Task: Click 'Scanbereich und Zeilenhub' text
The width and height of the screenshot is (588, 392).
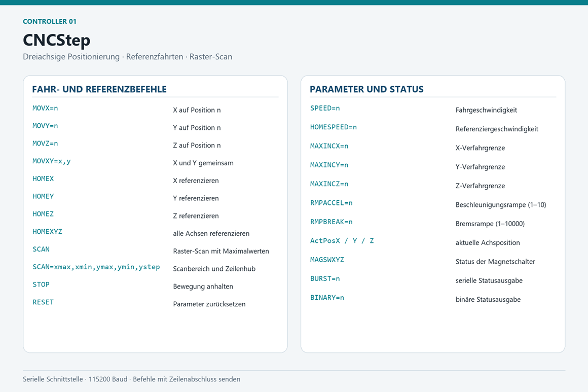Action: [x=214, y=269]
